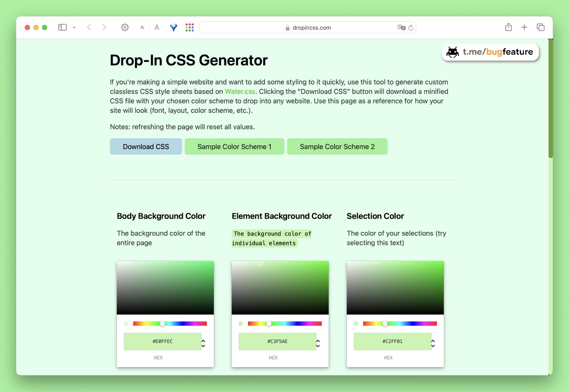This screenshot has height=392, width=569.
Task: Click the Element Background Color heading
Action: 282,216
